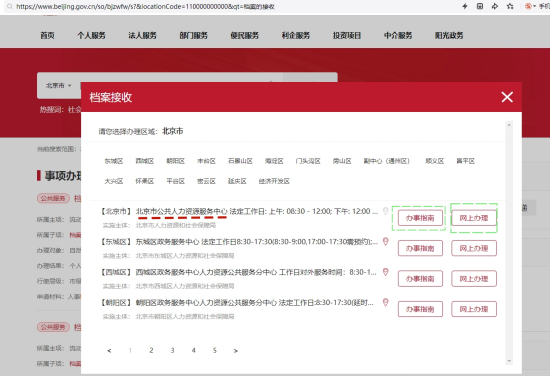Image resolution: width=550 pixels, height=376 pixels.
Task: Select 平谷区 in the district list
Action: [x=175, y=181]
